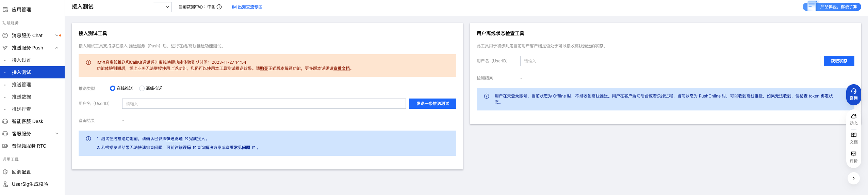Open the 文档 book icon
The image size is (868, 195).
(853, 135)
